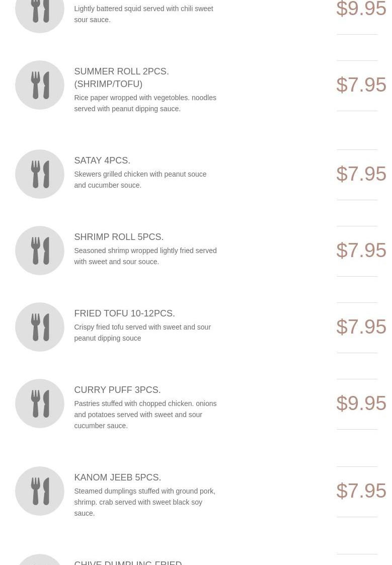Click the Summer Roll fork-knife icon
Image resolution: width=392 pixels, height=565 pixels.
tap(40, 85)
